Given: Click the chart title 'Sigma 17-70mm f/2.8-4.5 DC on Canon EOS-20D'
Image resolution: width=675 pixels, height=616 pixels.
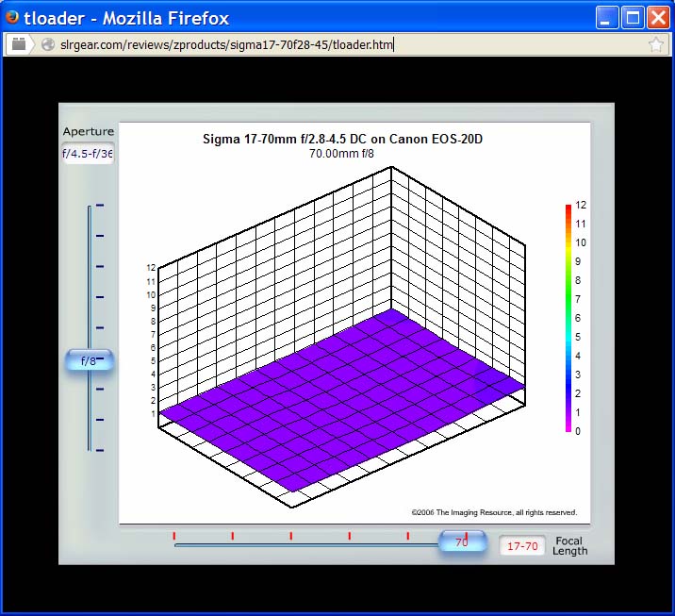Looking at the screenshot, I should [342, 139].
